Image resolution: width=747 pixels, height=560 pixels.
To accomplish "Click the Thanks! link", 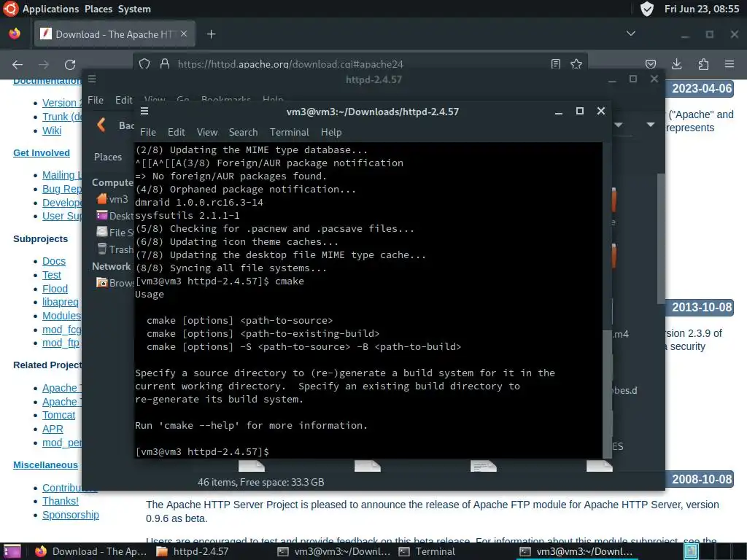I will point(61,501).
